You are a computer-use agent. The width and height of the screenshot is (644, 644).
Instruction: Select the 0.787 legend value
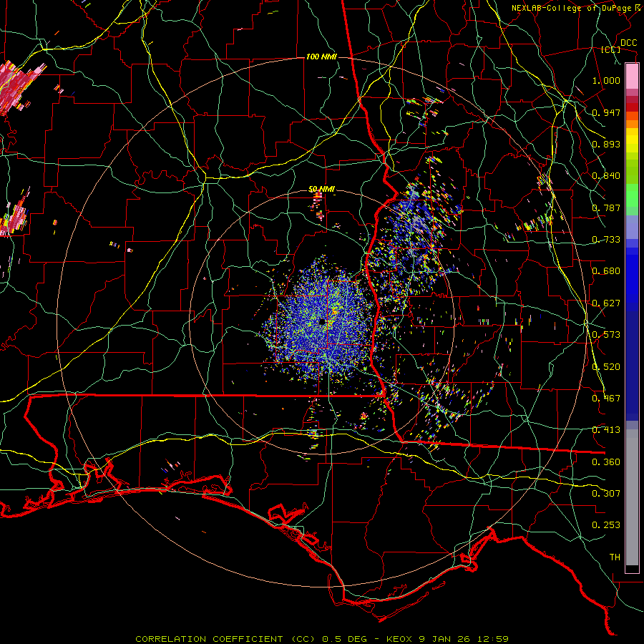tap(606, 208)
